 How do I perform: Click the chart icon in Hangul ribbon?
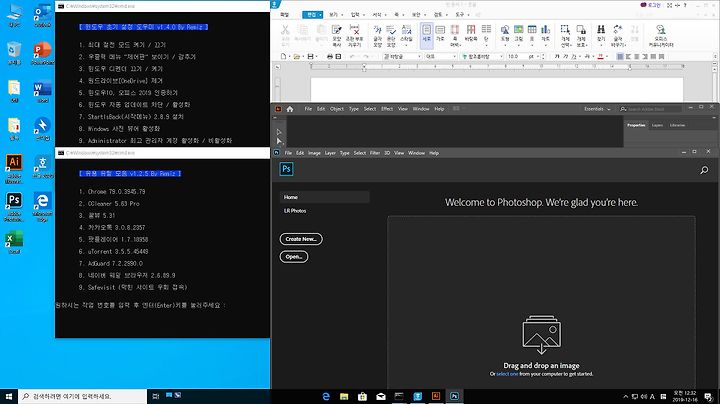[x=546, y=30]
